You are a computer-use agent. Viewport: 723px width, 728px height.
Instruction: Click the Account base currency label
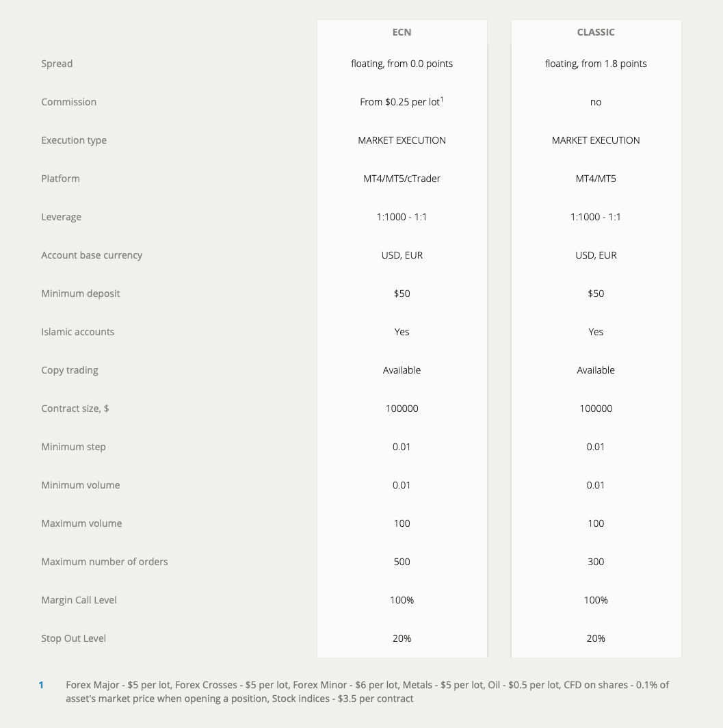click(x=92, y=255)
